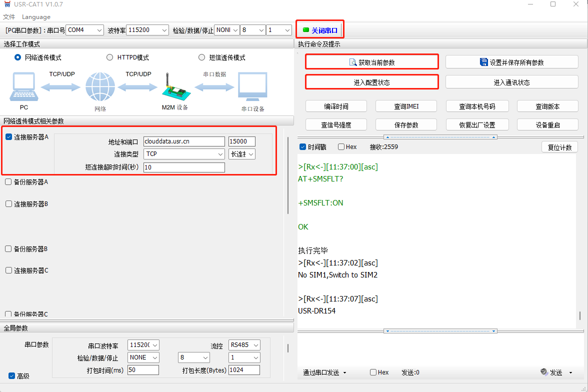Viewport: 588px width, 392px height.
Task: Open the Language menu
Action: (x=36, y=17)
